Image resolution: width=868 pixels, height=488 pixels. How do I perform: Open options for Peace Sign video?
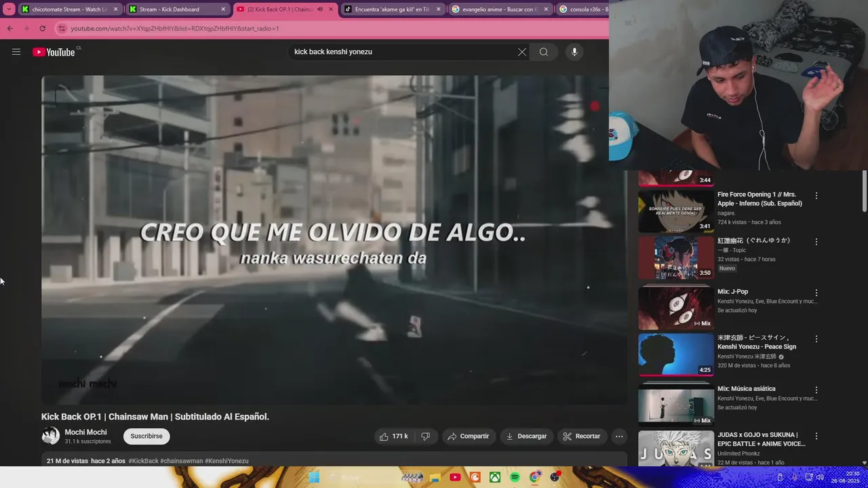click(816, 338)
